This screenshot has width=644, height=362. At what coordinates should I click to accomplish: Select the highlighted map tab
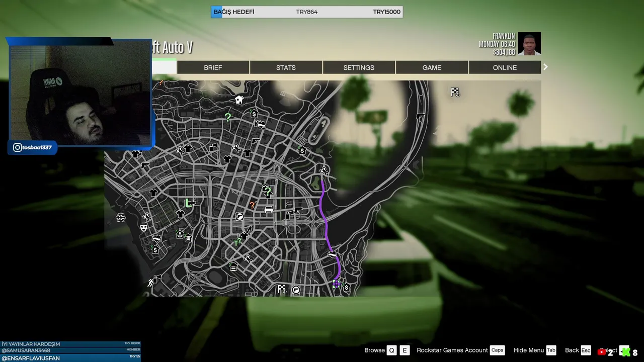(x=164, y=67)
